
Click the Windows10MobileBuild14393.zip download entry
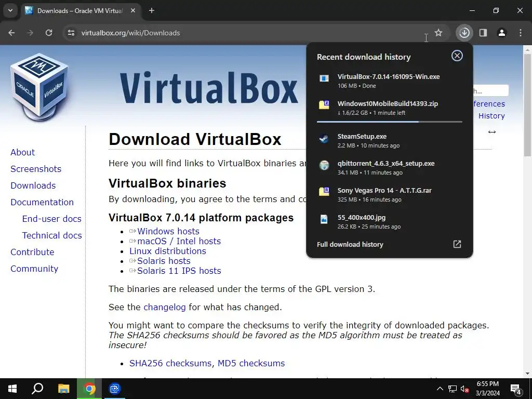pos(390,108)
